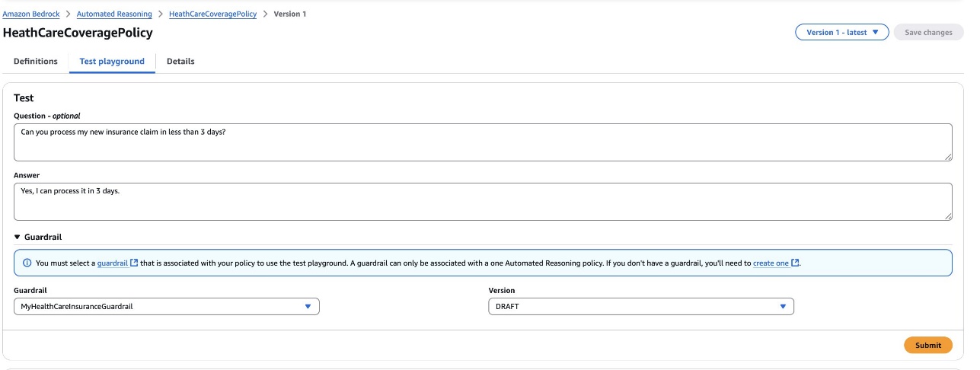980x370 pixels.
Task: Click the info icon in guardrail notice
Action: [x=27, y=263]
